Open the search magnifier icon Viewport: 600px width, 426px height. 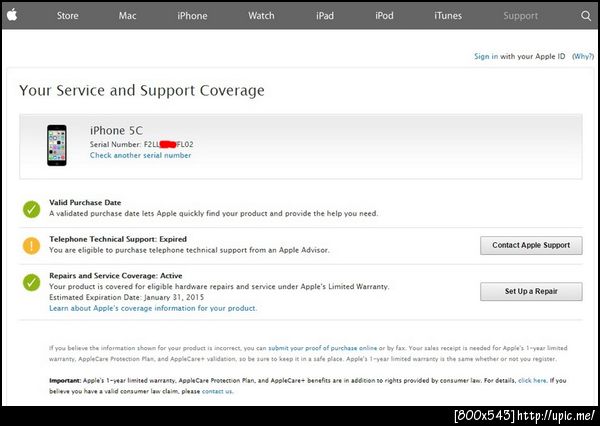586,16
